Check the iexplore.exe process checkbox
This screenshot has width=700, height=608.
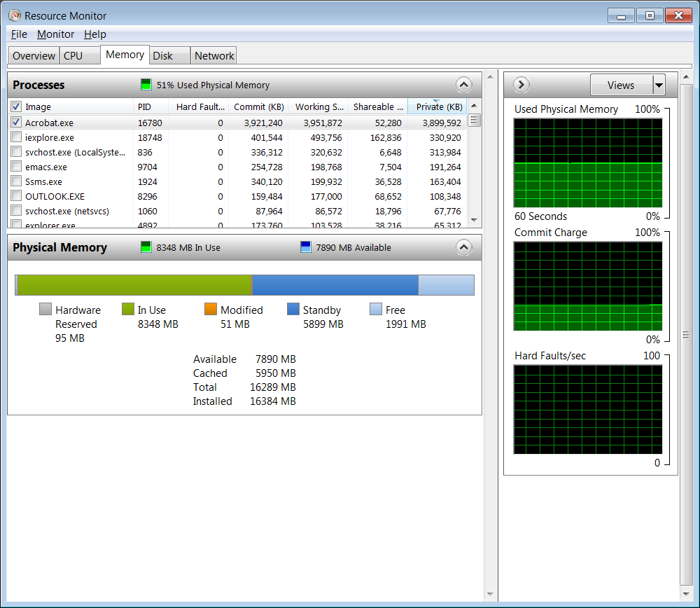[16, 137]
